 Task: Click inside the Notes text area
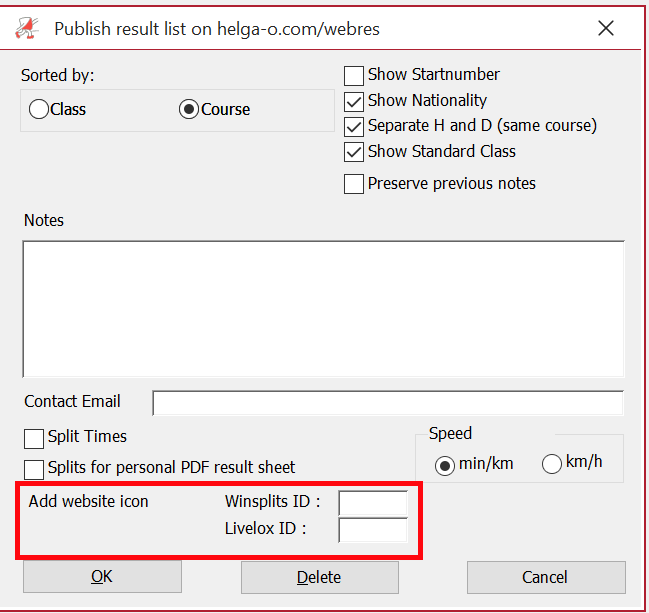(x=323, y=309)
